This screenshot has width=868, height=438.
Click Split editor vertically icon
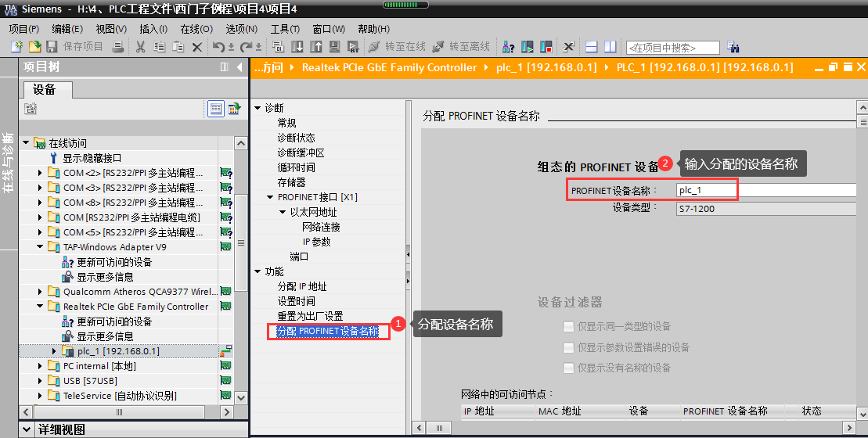tap(610, 47)
